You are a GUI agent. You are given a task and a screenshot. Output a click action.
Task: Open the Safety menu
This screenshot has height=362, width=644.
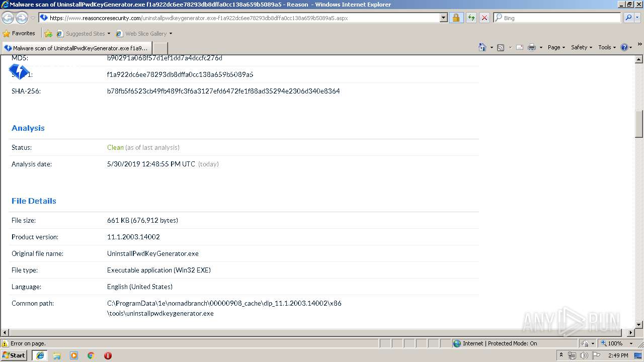point(582,47)
